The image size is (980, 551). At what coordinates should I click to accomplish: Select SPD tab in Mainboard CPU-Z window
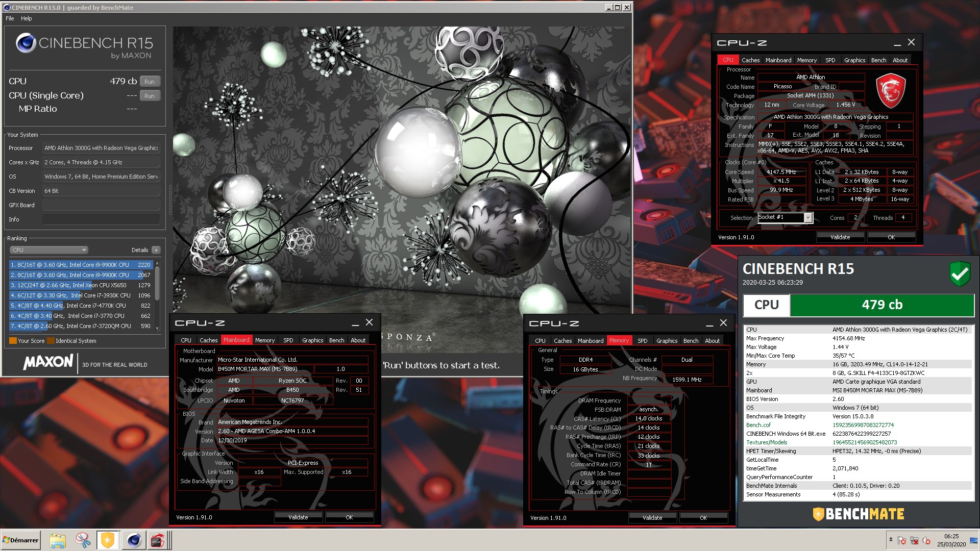pyautogui.click(x=288, y=340)
